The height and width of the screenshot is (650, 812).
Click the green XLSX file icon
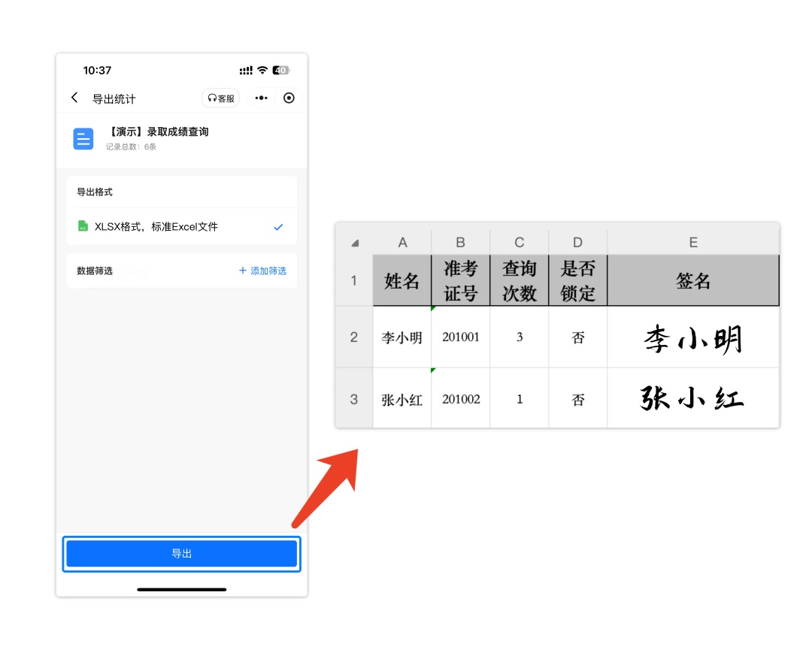point(83,226)
